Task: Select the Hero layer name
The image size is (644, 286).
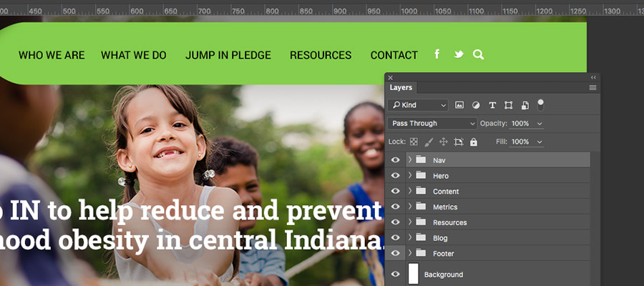Action: pos(441,176)
